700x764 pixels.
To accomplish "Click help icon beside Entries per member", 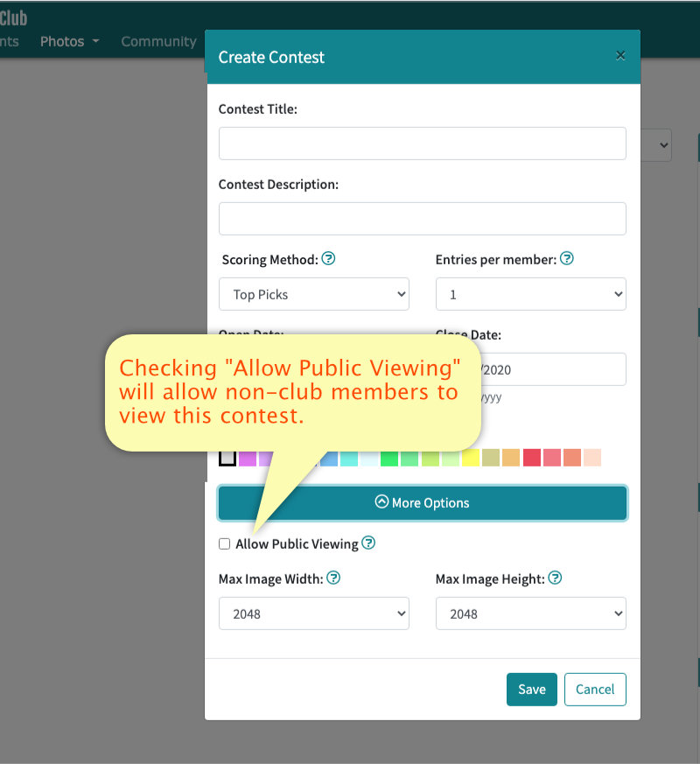I will point(566,259).
